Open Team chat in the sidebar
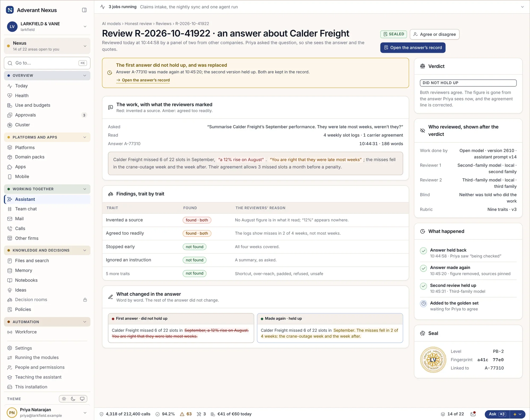The height and width of the screenshot is (420, 530). pos(47,209)
